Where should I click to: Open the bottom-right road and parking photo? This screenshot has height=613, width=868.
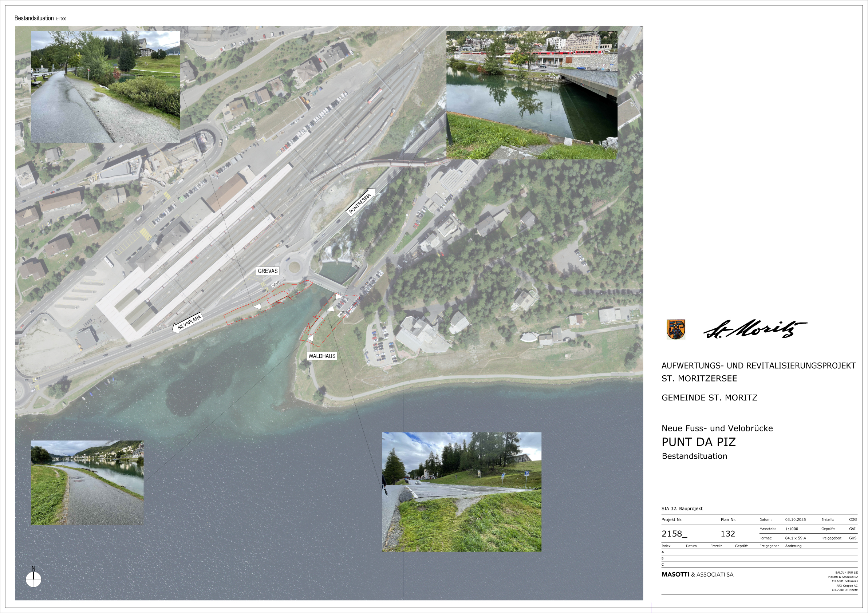tap(462, 492)
